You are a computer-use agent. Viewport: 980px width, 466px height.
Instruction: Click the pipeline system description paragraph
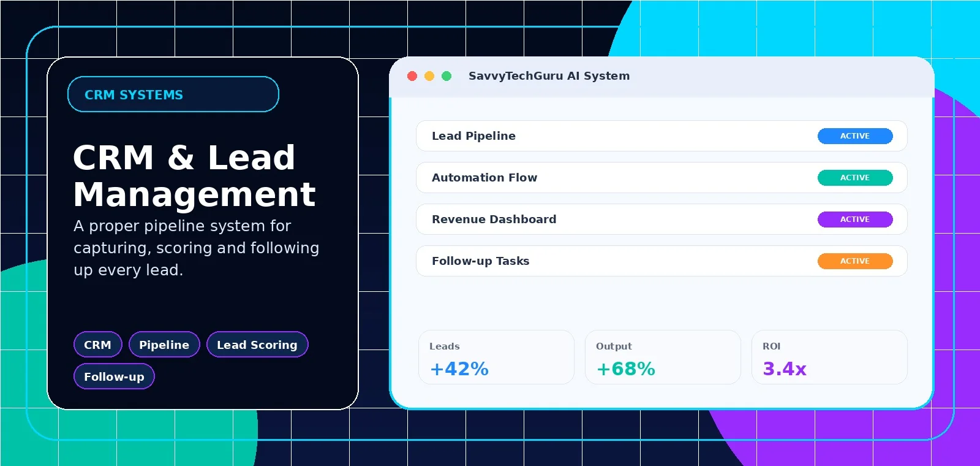tap(196, 248)
